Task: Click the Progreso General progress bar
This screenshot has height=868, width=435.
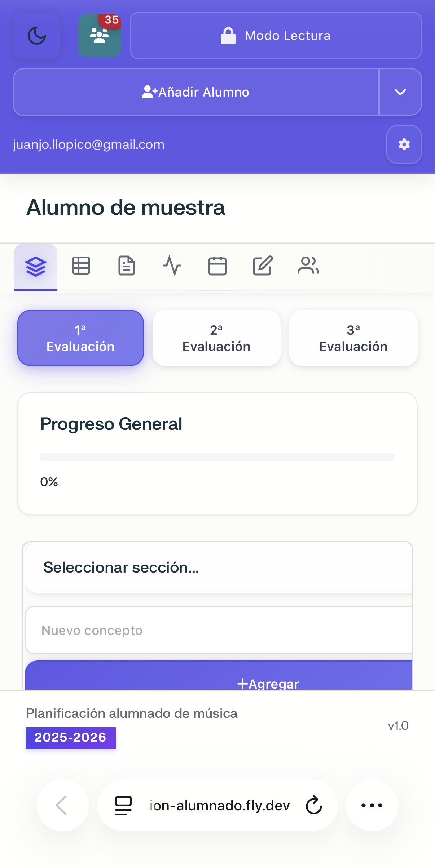Action: (x=217, y=457)
